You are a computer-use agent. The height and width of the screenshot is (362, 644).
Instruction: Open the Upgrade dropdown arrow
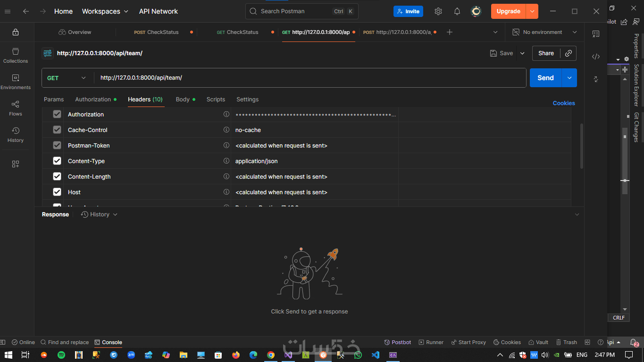pos(532,11)
